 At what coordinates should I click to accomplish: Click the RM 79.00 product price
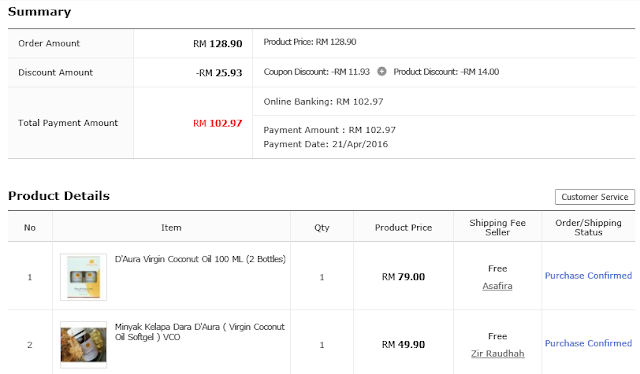pos(403,277)
